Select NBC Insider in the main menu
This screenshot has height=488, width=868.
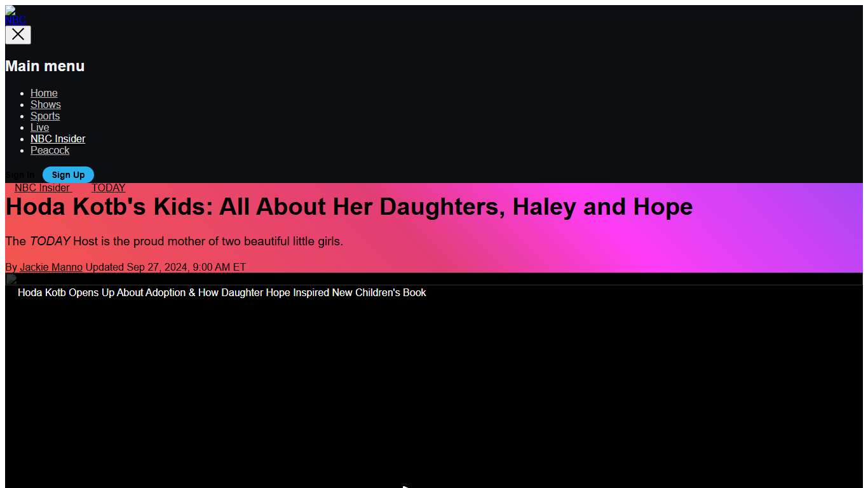58,139
